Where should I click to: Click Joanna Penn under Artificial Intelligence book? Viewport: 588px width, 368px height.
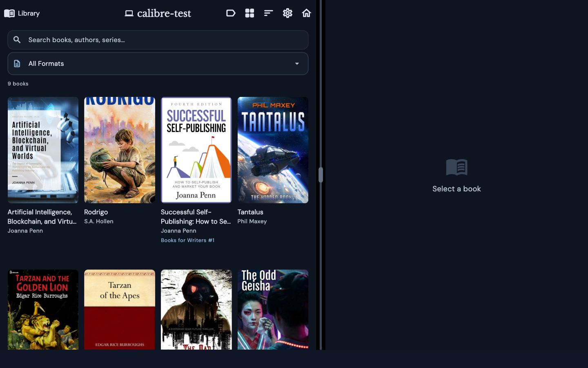tap(25, 231)
